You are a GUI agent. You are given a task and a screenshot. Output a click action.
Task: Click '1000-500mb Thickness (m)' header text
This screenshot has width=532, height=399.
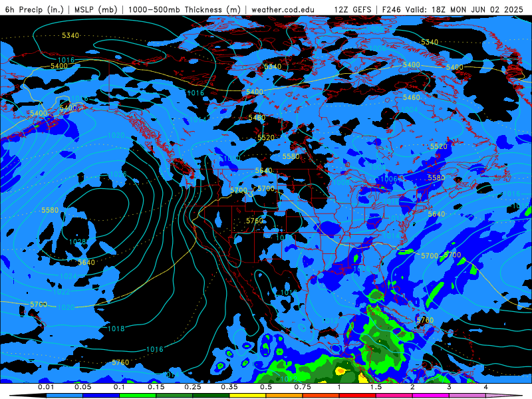184,9
